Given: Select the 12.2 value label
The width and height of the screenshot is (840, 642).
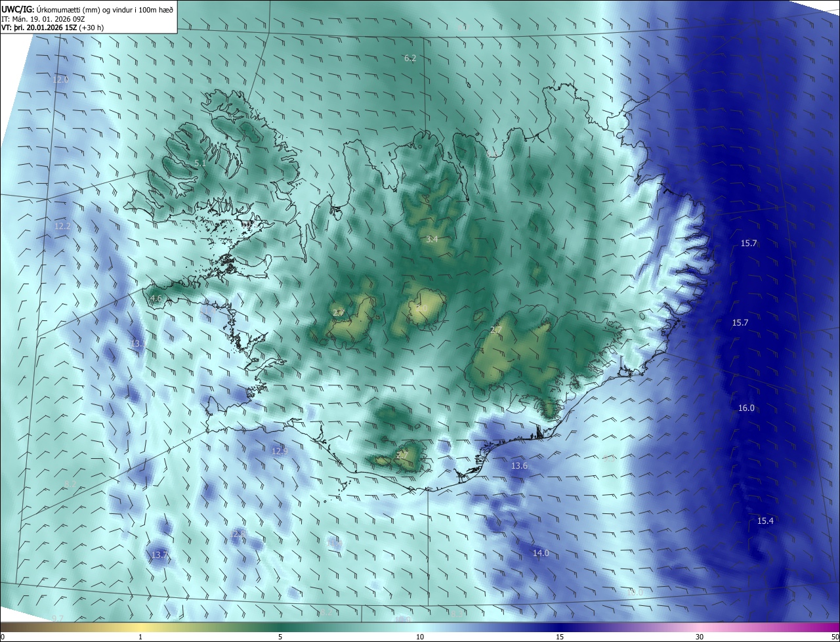Looking at the screenshot, I should tap(63, 226).
